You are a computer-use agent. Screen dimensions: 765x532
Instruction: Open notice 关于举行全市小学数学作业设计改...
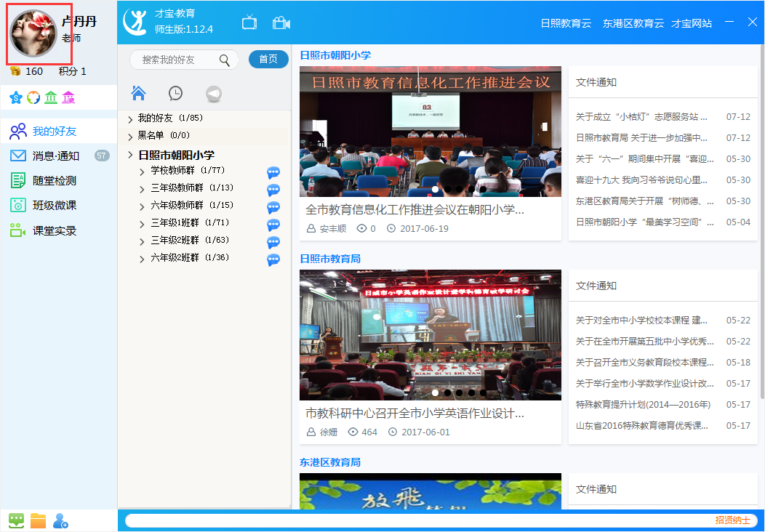(x=644, y=383)
